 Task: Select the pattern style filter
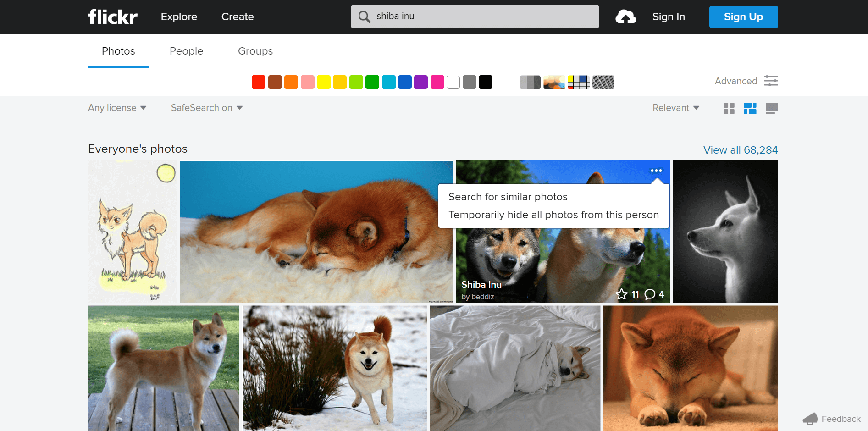(x=603, y=82)
